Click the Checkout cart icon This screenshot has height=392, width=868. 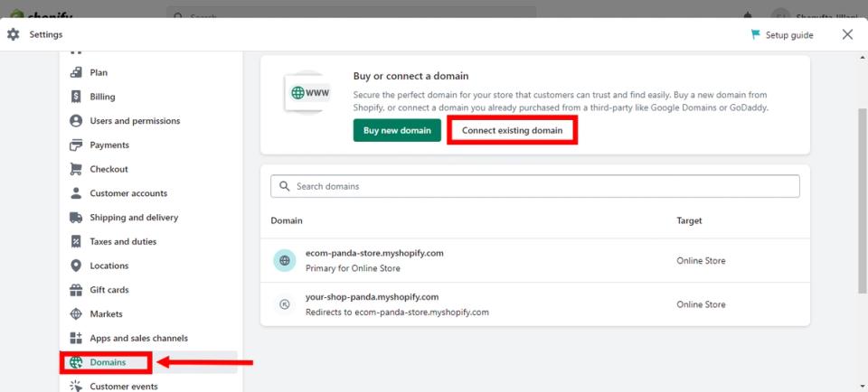[x=76, y=169]
